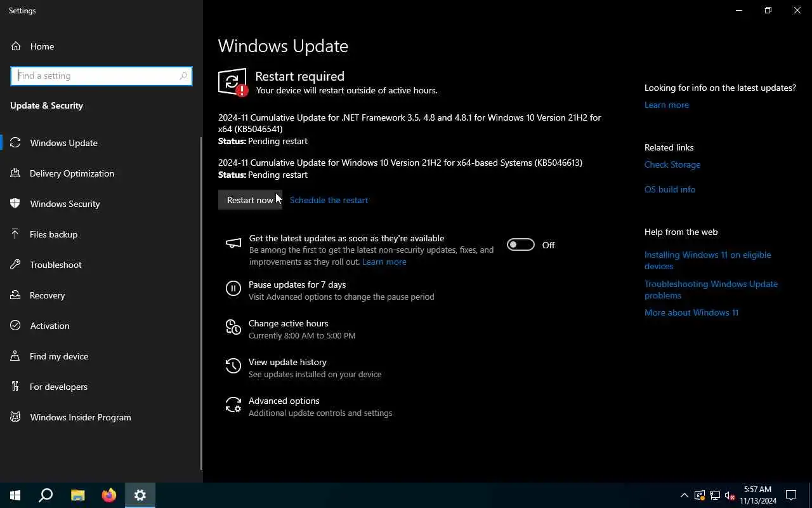Open the OS build info link
The image size is (812, 508).
(x=670, y=189)
